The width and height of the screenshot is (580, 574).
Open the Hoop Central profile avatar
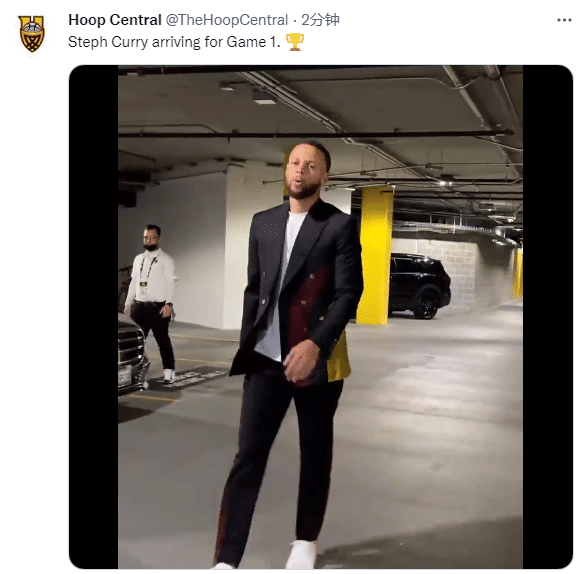point(32,33)
